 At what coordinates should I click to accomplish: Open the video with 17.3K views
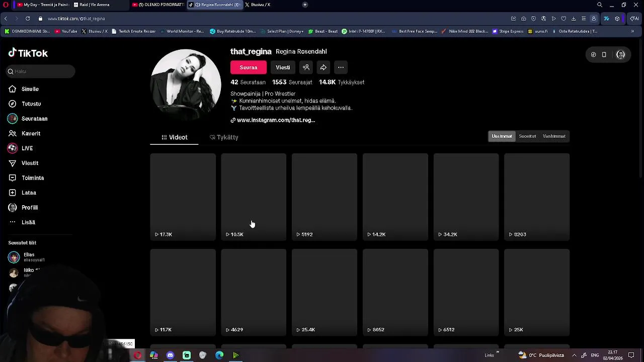pos(183,197)
